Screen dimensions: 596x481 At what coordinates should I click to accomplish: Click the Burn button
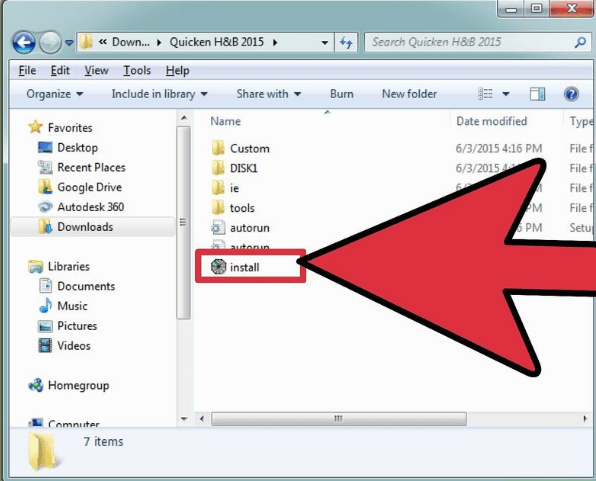point(342,94)
